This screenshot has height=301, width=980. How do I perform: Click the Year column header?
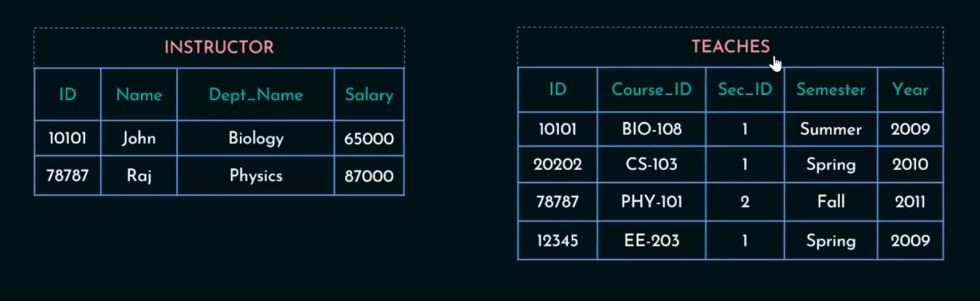coord(911,89)
